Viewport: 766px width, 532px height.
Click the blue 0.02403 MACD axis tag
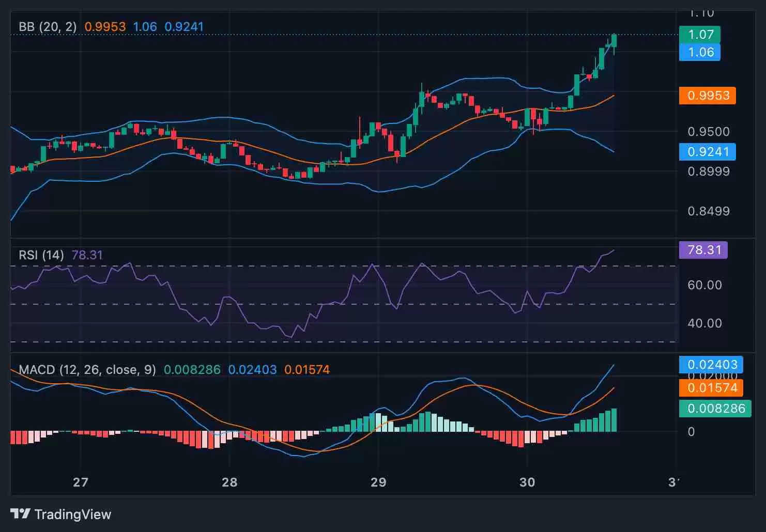pyautogui.click(x=712, y=365)
